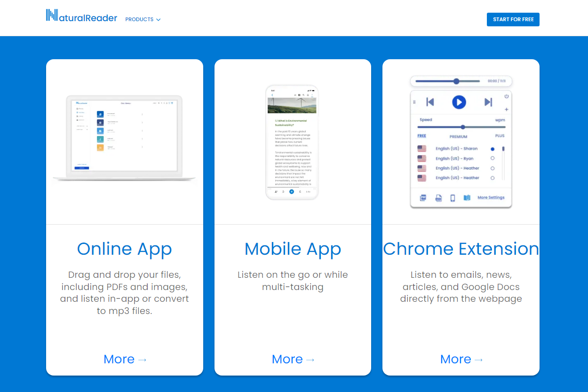
Task: Click the Online App heading
Action: pyautogui.click(x=125, y=249)
